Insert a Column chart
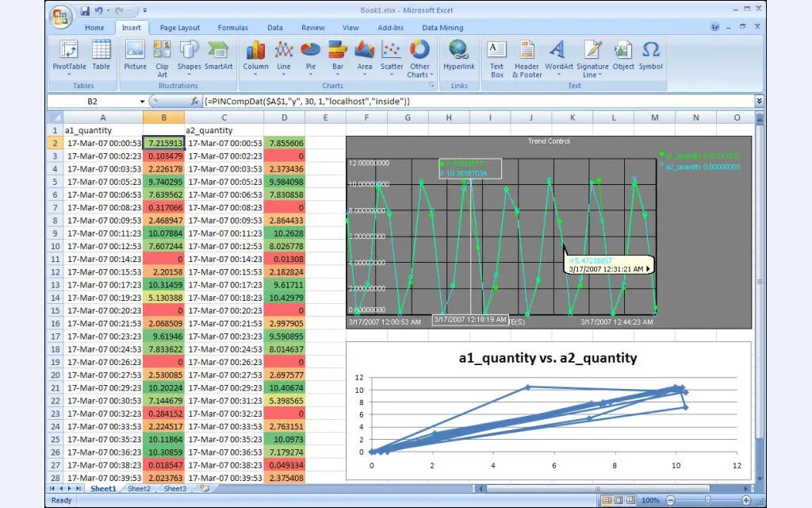The image size is (812, 508). point(256,58)
